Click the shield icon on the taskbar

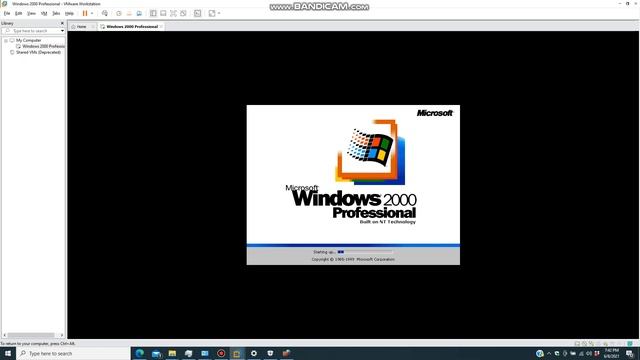tap(270, 353)
